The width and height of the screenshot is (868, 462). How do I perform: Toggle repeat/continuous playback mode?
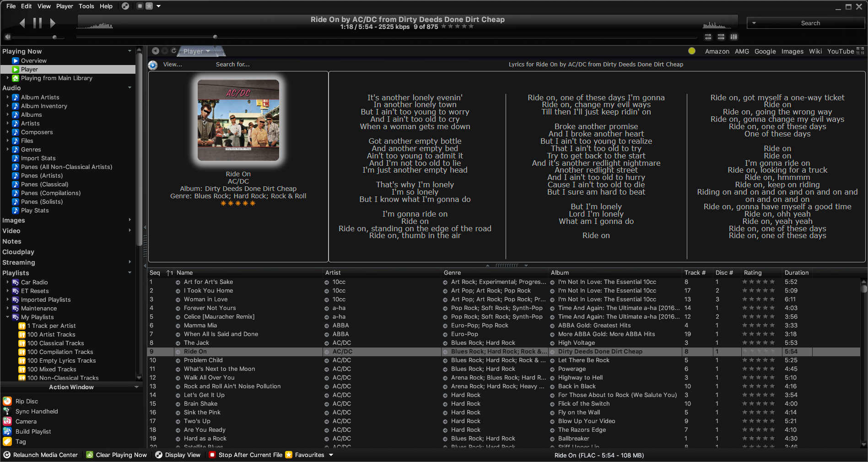point(708,37)
